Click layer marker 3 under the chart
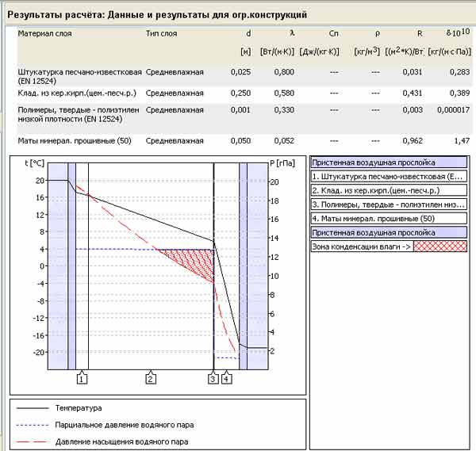Viewport: 476px width, 451px height. pos(213,378)
